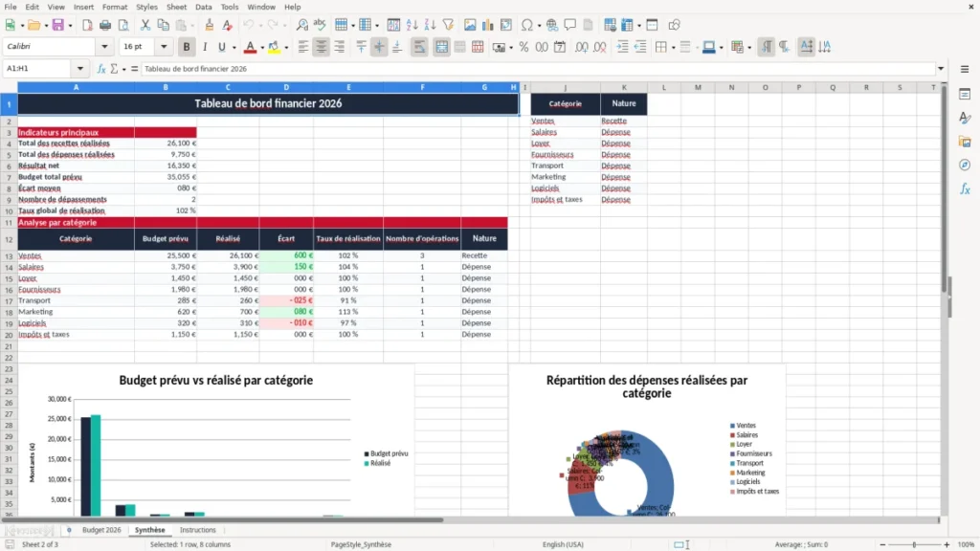The image size is (980, 551).
Task: Run the spelling check
Action: (x=320, y=25)
